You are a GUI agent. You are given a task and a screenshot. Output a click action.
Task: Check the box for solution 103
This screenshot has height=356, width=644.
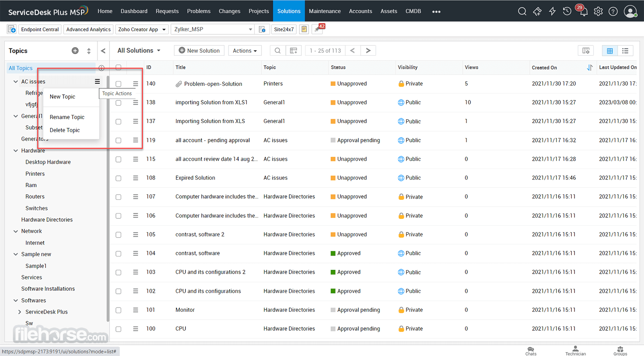point(118,272)
